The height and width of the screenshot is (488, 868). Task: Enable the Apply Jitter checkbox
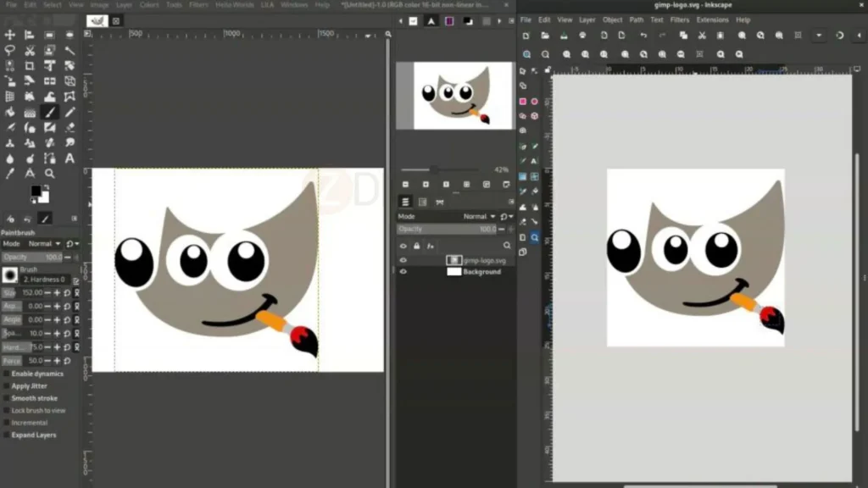pyautogui.click(x=6, y=386)
